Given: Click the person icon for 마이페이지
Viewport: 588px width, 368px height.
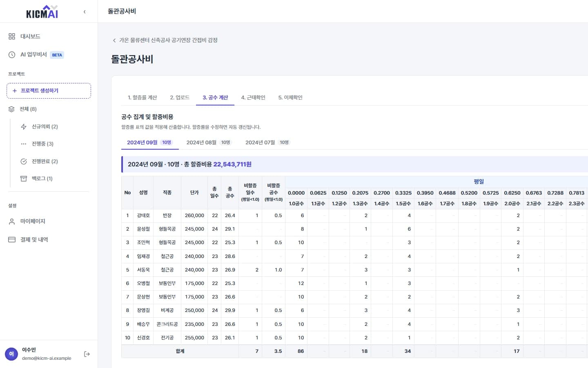Looking at the screenshot, I should coord(12,221).
